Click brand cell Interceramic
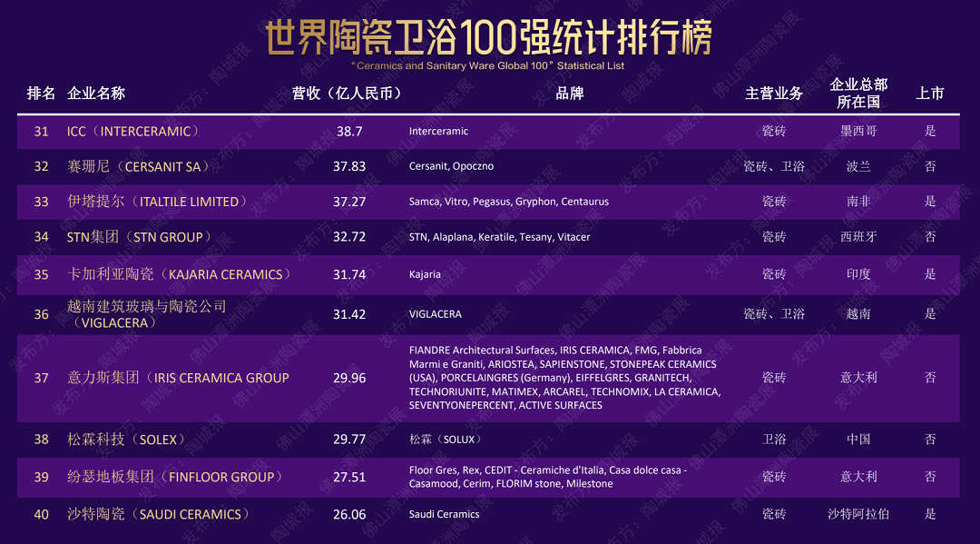Viewport: 980px width, 544px height. pos(438,132)
